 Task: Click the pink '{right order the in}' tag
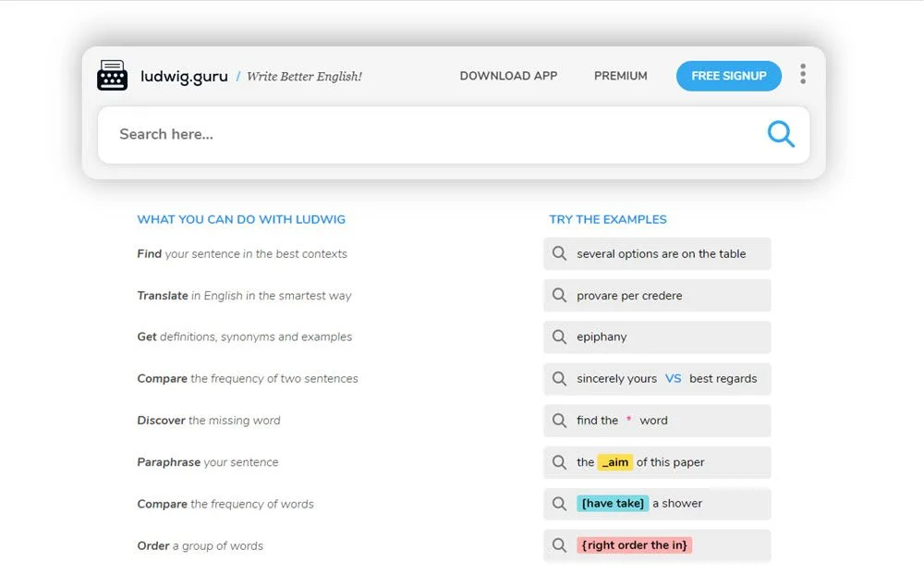click(x=634, y=545)
